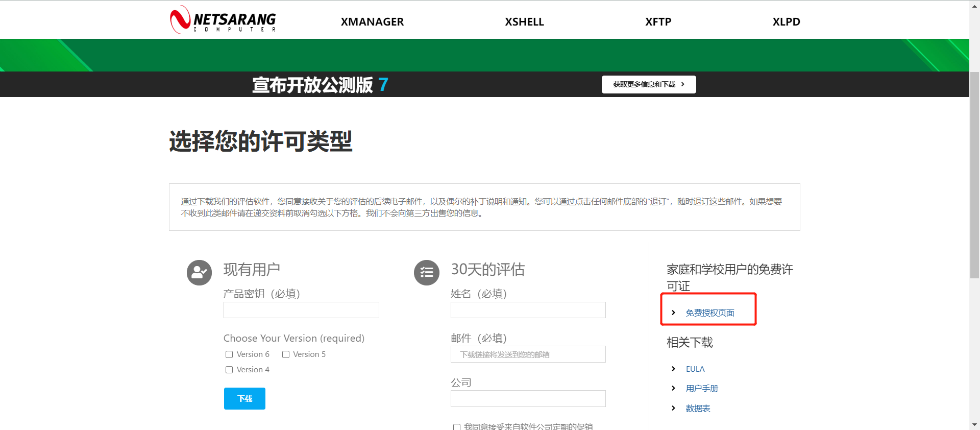
Task: Open the 用户手册 link
Action: pyautogui.click(x=702, y=388)
